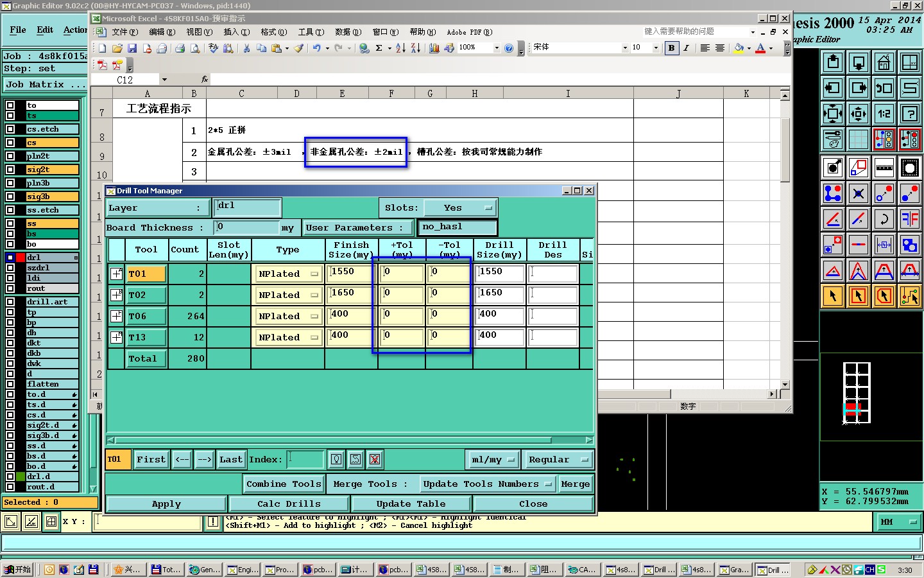Viewport: 924px width, 578px height.
Task: Click the Update Table button
Action: [411, 504]
